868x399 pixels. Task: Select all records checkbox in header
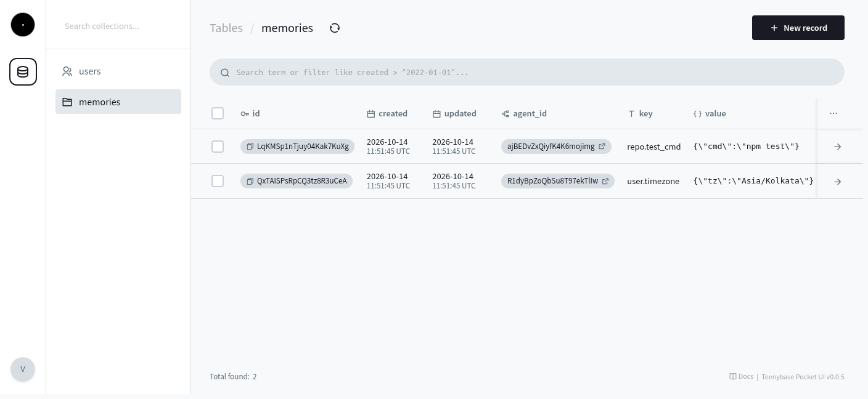click(218, 113)
